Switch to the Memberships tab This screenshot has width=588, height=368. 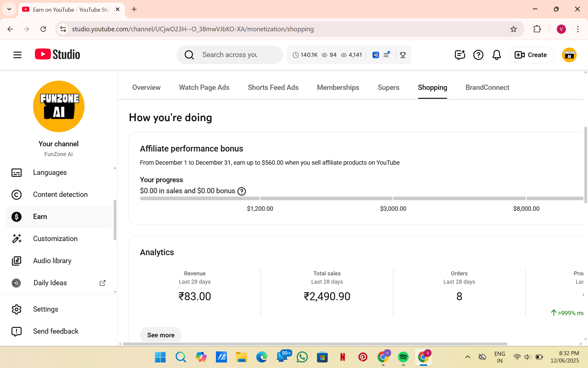coord(338,87)
